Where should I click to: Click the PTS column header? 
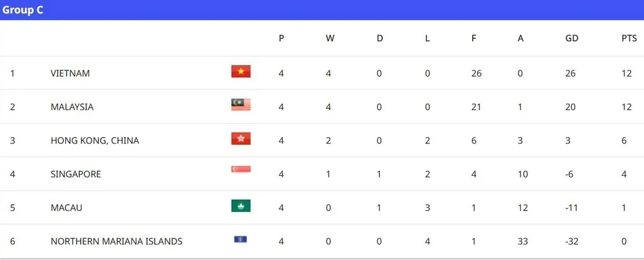629,38
